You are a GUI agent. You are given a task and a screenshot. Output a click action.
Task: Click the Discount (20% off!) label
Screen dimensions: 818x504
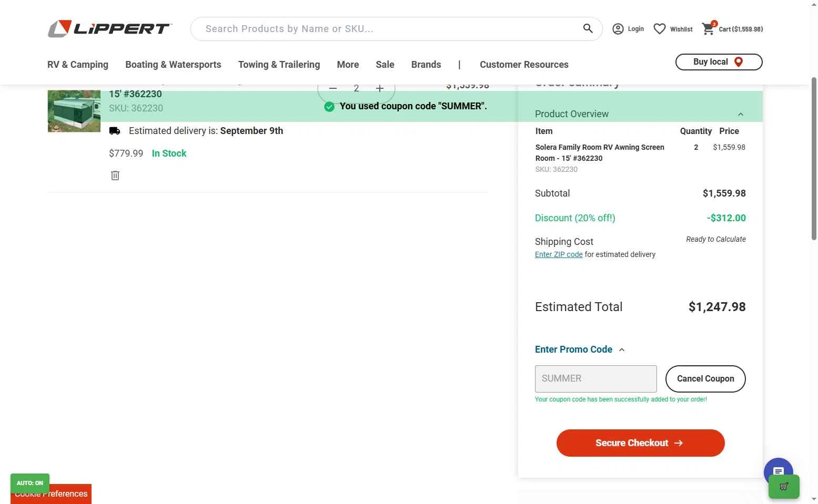(575, 218)
